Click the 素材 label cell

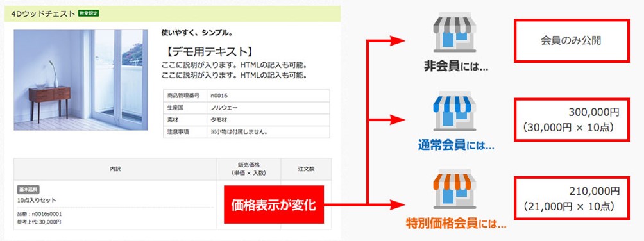pyautogui.click(x=184, y=120)
